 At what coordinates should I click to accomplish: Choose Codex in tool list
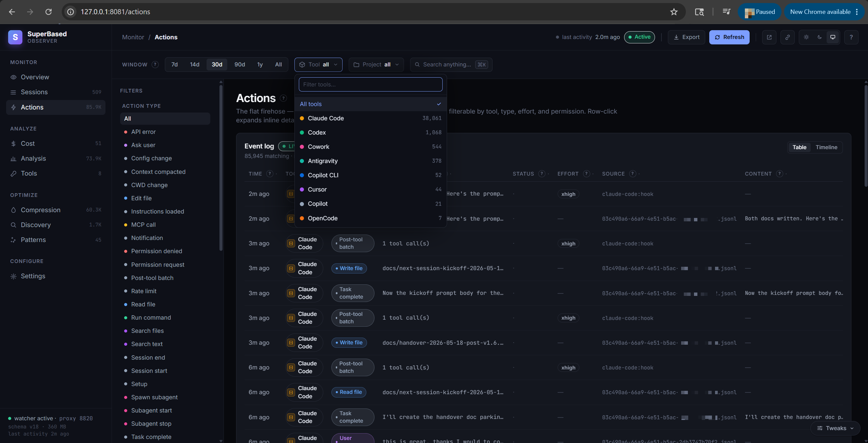click(x=371, y=133)
